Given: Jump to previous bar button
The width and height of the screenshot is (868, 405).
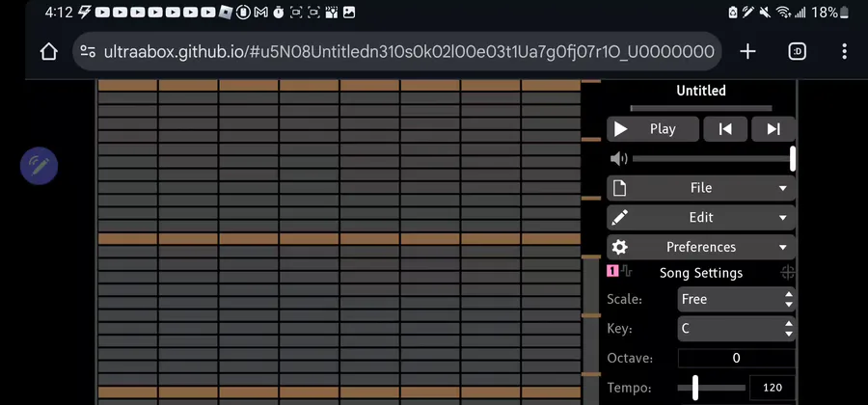Looking at the screenshot, I should pyautogui.click(x=725, y=129).
